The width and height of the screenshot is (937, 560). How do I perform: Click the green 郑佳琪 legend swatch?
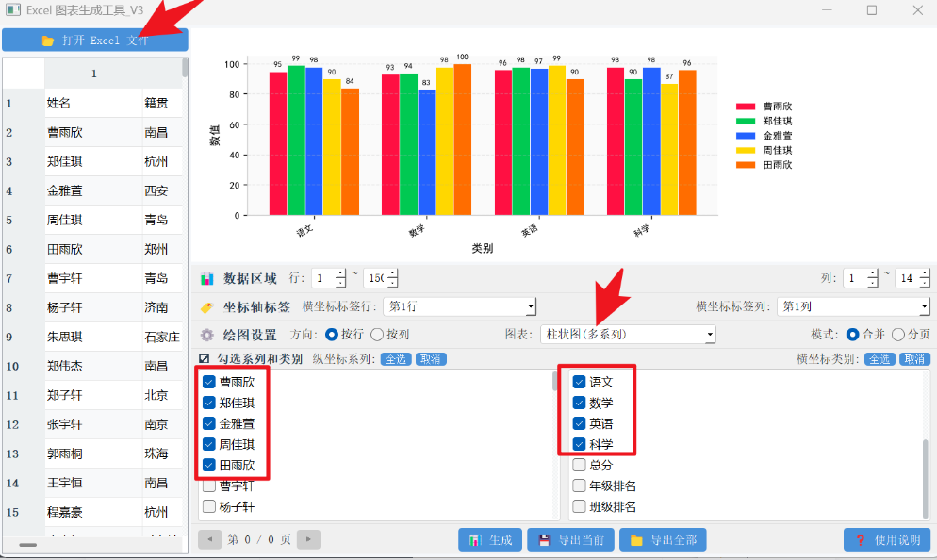pyautogui.click(x=746, y=121)
